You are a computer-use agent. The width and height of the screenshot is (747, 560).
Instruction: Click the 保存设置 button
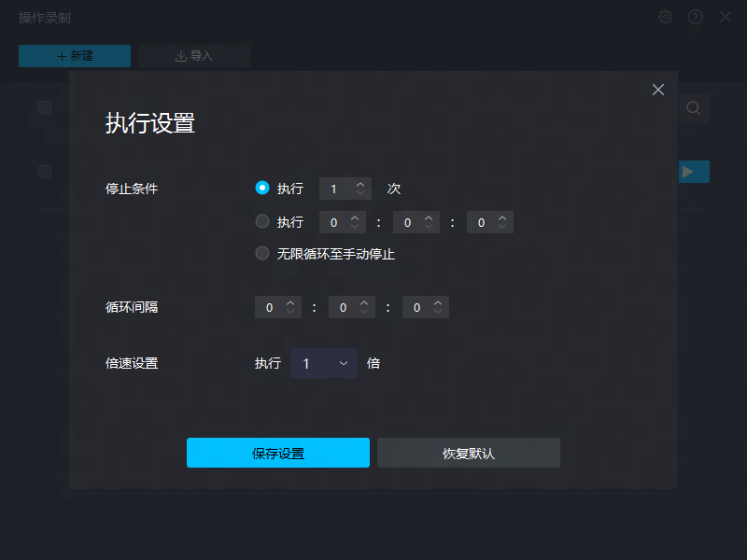278,453
